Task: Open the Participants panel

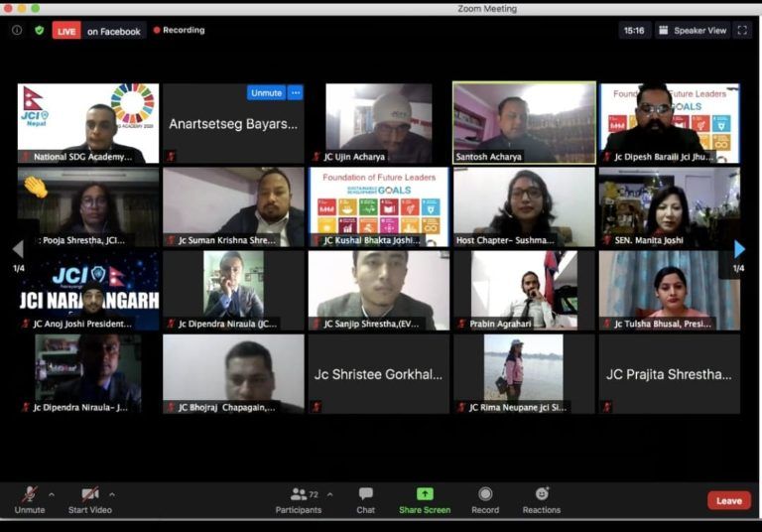Action: click(298, 499)
